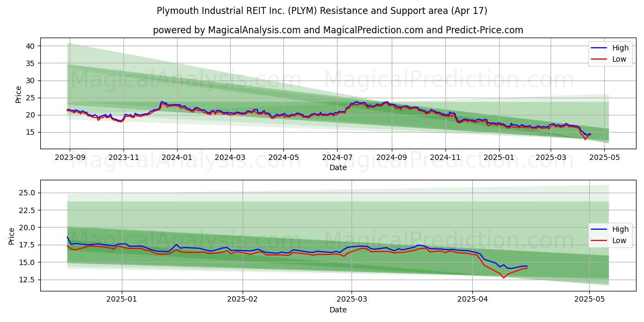Click 'High' in the bottom chart legend
Viewport: 644px width, 322px height.
(x=620, y=229)
